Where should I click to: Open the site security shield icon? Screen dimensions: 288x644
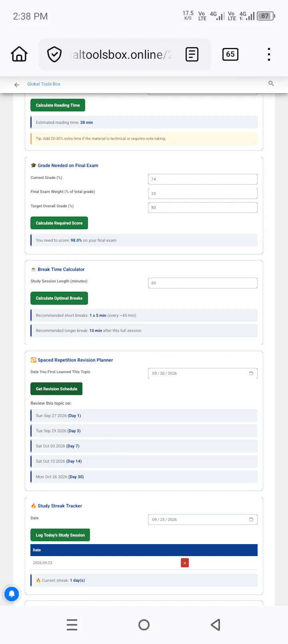[x=54, y=54]
